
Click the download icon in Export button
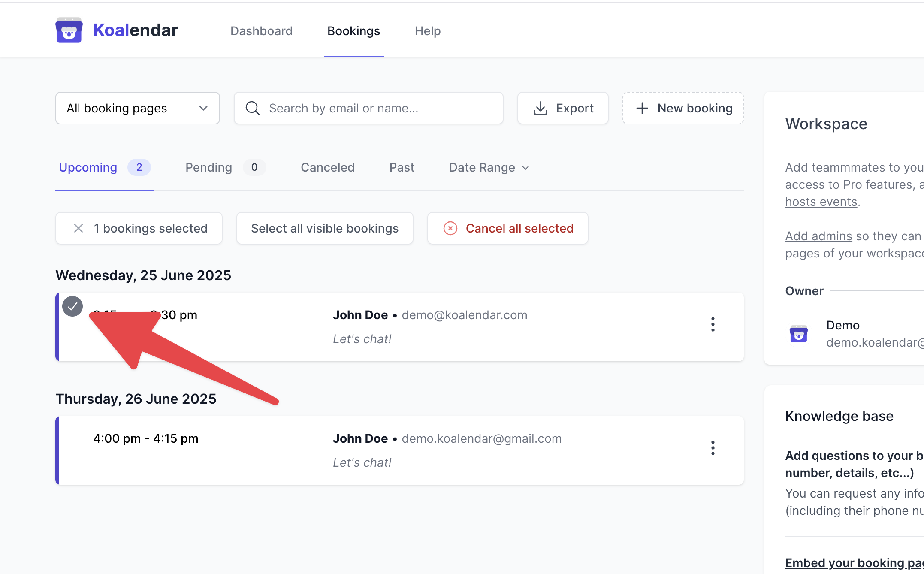540,108
